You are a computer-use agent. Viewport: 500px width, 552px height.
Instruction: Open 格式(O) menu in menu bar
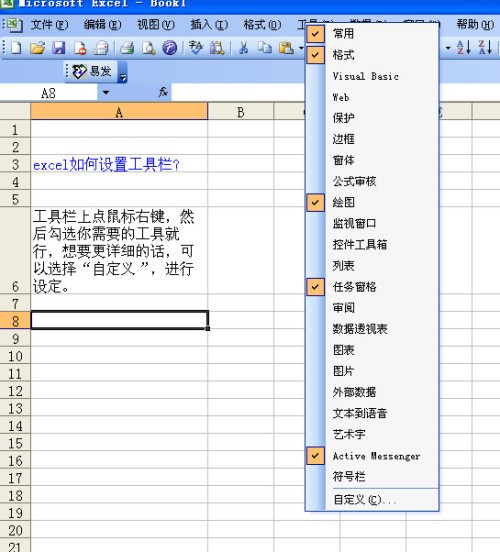(x=262, y=25)
